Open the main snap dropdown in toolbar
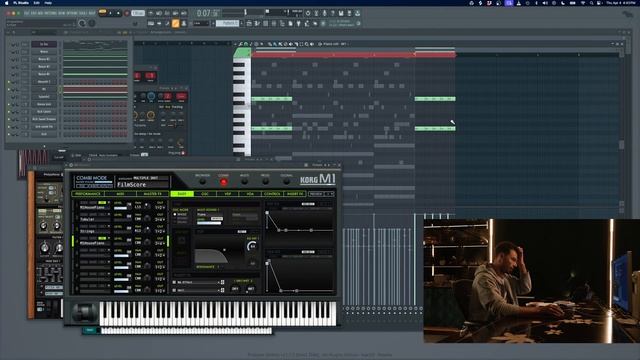The image size is (640, 360). pyautogui.click(x=201, y=24)
